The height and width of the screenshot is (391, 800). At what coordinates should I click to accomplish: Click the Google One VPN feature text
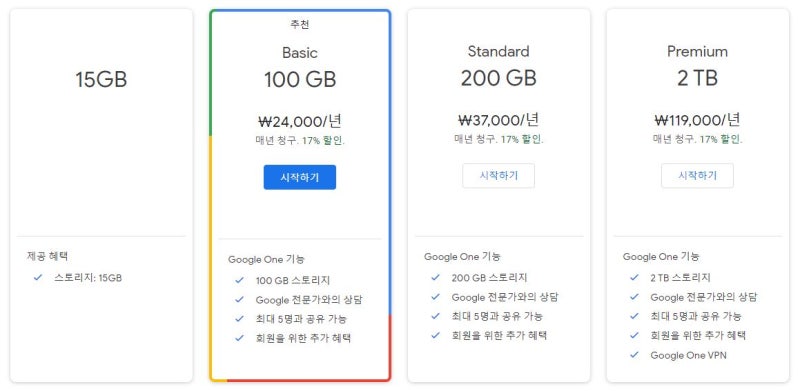688,355
